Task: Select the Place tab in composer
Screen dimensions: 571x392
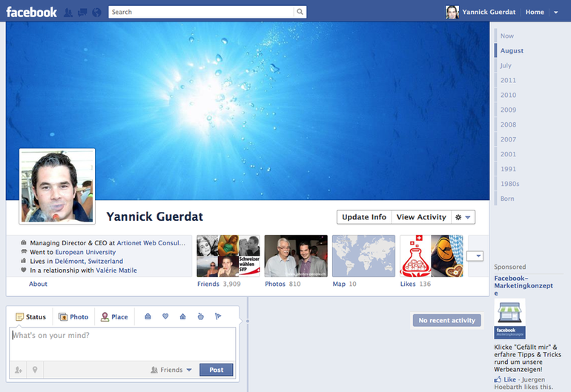Action: pos(114,316)
